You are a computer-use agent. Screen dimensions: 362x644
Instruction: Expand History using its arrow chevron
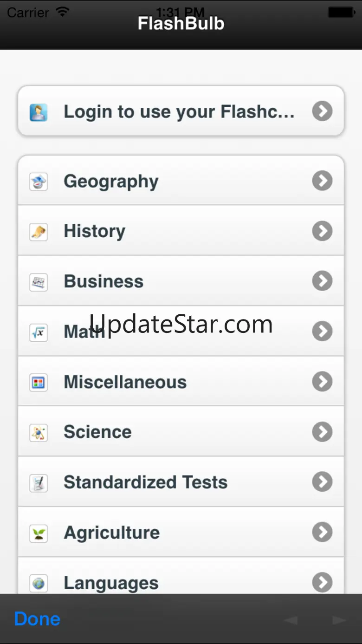click(322, 231)
